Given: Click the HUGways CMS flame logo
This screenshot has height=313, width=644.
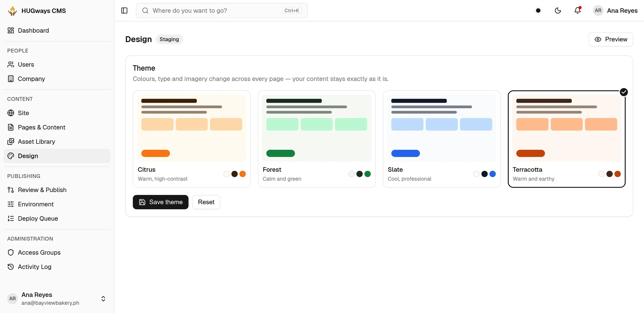Looking at the screenshot, I should tap(12, 11).
